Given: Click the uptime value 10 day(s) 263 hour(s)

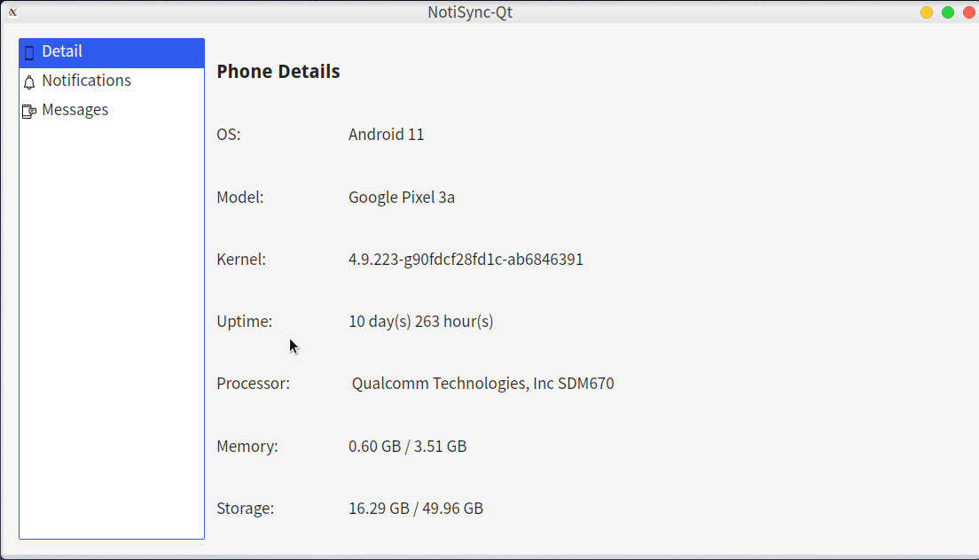Looking at the screenshot, I should click(421, 322).
